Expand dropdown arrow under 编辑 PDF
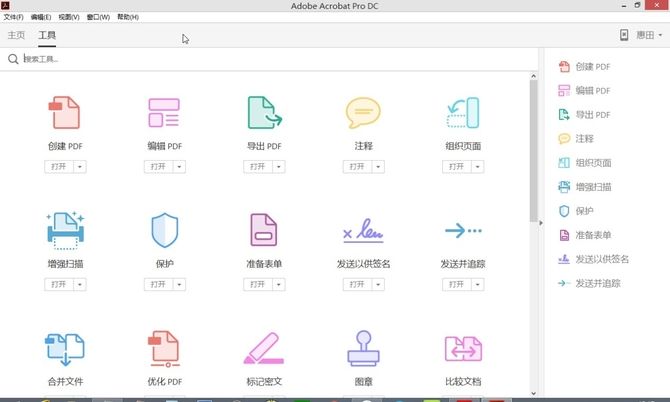The width and height of the screenshot is (670, 402). [x=179, y=167]
